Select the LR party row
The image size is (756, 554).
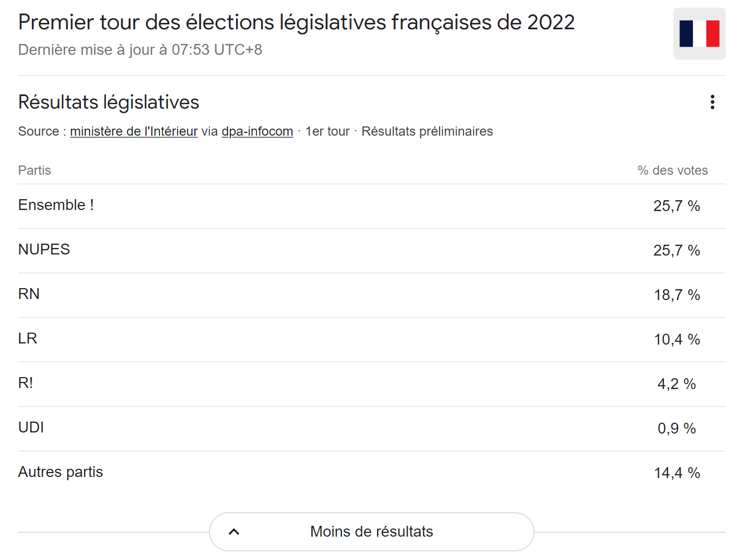(x=372, y=340)
